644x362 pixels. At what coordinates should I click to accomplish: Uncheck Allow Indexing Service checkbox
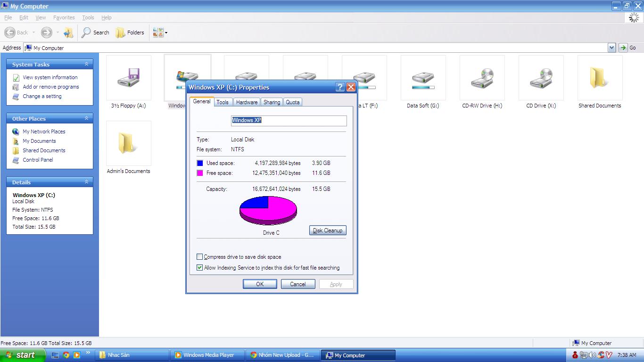click(200, 268)
